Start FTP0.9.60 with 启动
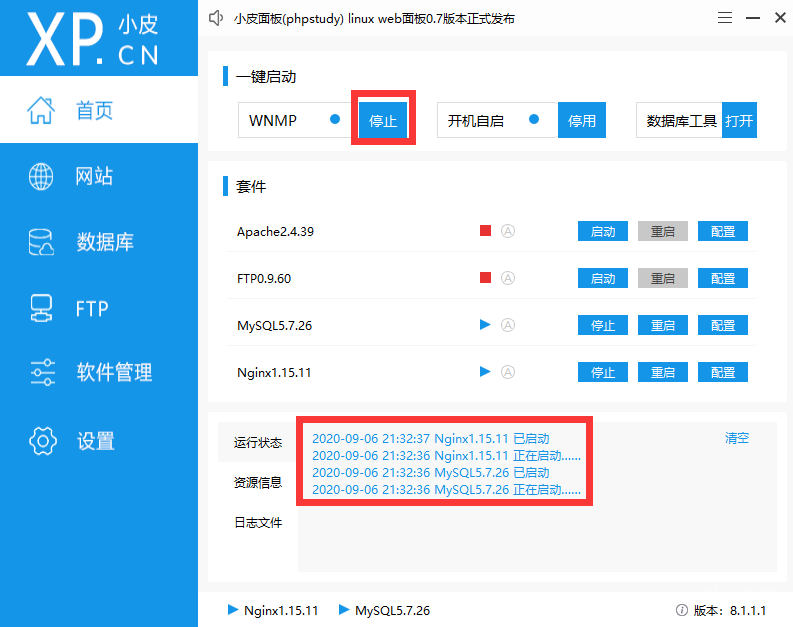The height and width of the screenshot is (627, 793). pos(603,278)
